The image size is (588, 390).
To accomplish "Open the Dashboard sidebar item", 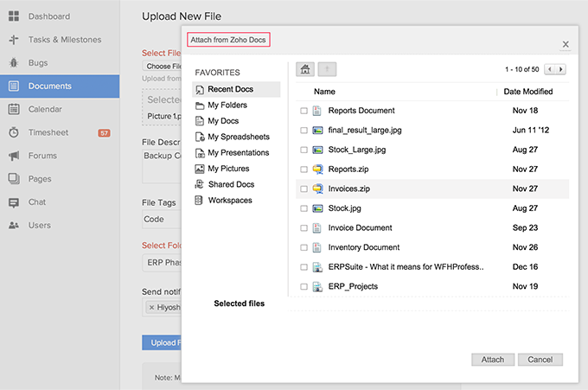I will 48,16.
